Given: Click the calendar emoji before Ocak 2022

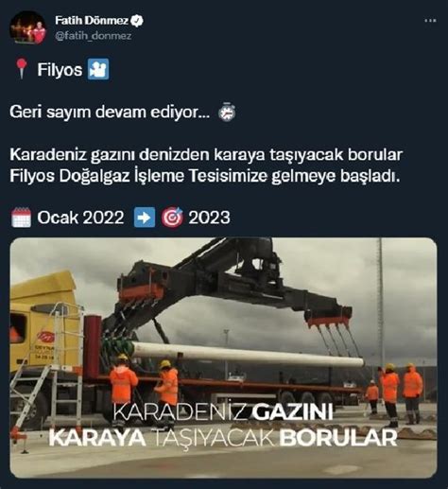Looking at the screenshot, I should click(21, 218).
